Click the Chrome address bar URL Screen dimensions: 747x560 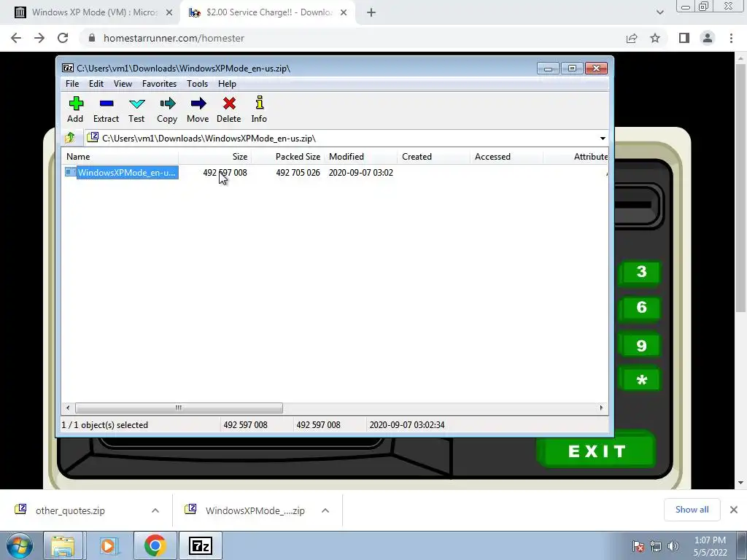[x=174, y=38]
